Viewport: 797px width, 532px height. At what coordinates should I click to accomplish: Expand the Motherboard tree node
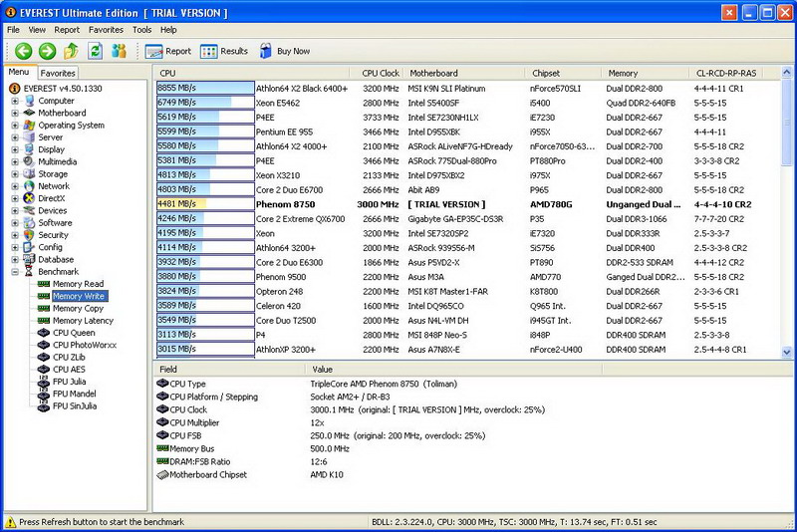tap(15, 113)
